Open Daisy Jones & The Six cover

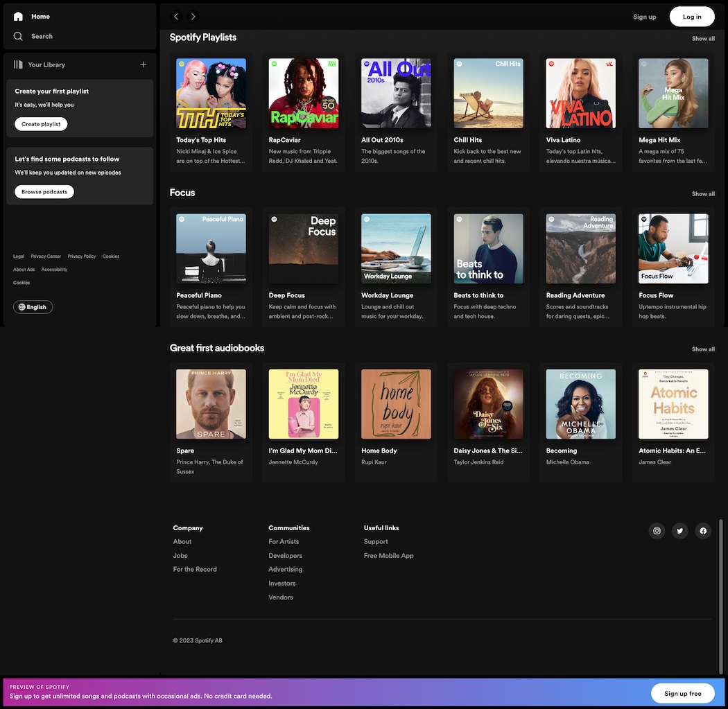(488, 404)
